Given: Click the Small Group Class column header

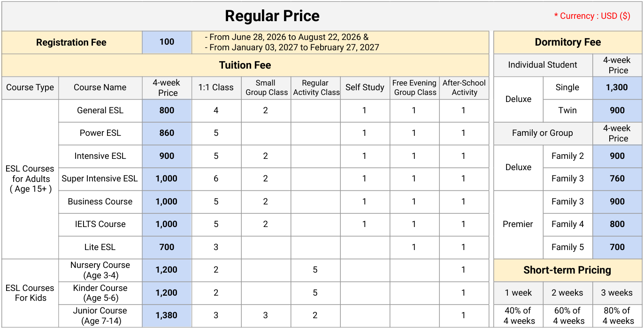Looking at the screenshot, I should coord(266,87).
